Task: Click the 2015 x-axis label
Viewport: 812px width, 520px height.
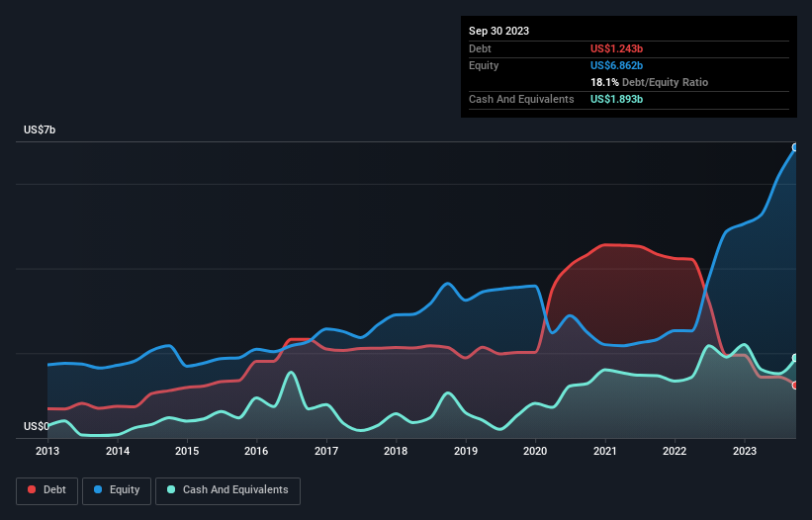Action: [x=187, y=451]
